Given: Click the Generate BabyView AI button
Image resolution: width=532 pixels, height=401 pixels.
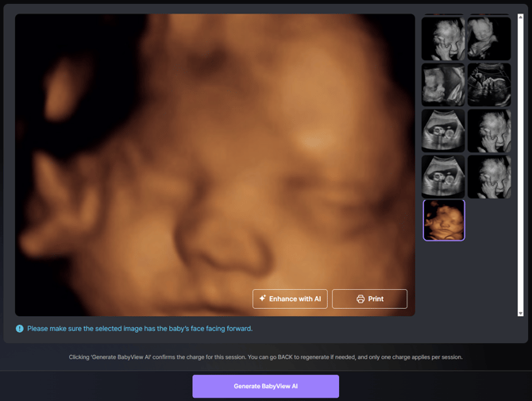Looking at the screenshot, I should pyautogui.click(x=265, y=386).
